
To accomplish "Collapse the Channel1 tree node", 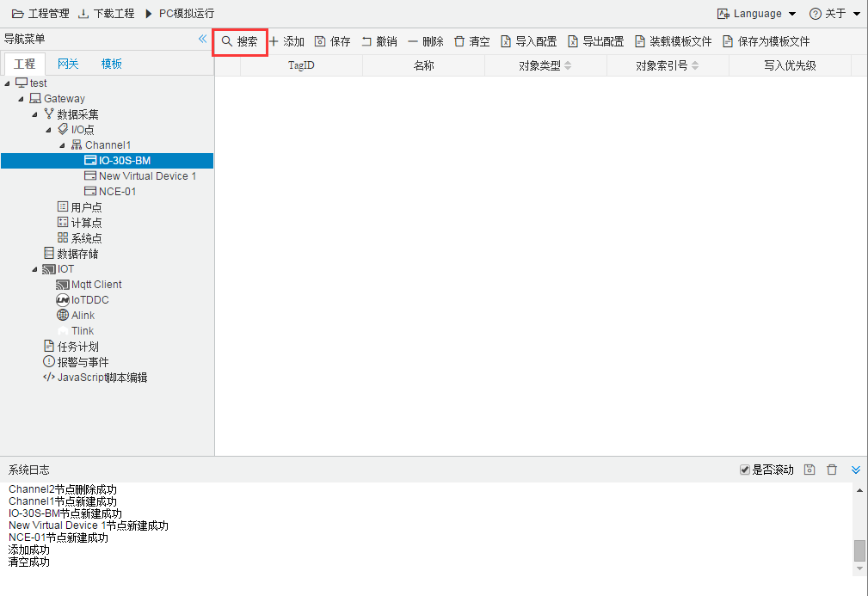I will tap(62, 145).
